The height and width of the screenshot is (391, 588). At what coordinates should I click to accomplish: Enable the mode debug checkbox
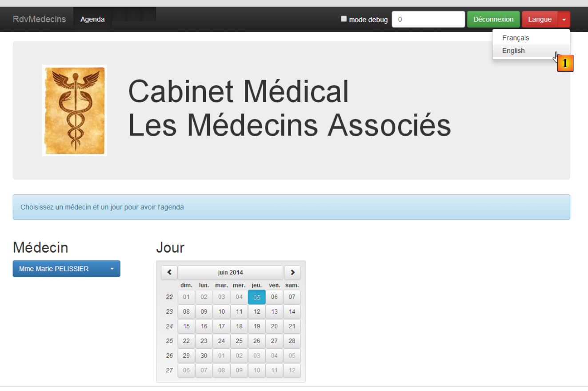click(344, 19)
